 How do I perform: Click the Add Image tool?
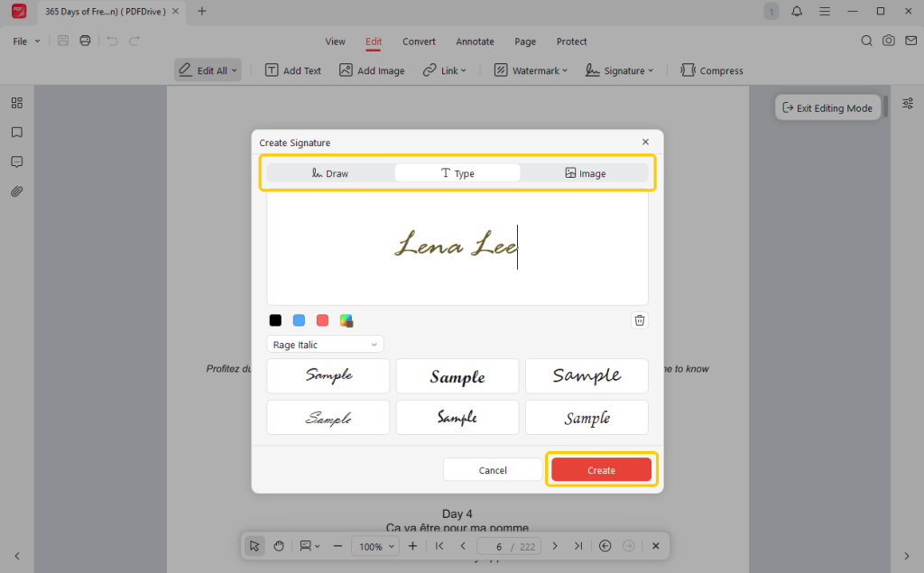(x=372, y=70)
